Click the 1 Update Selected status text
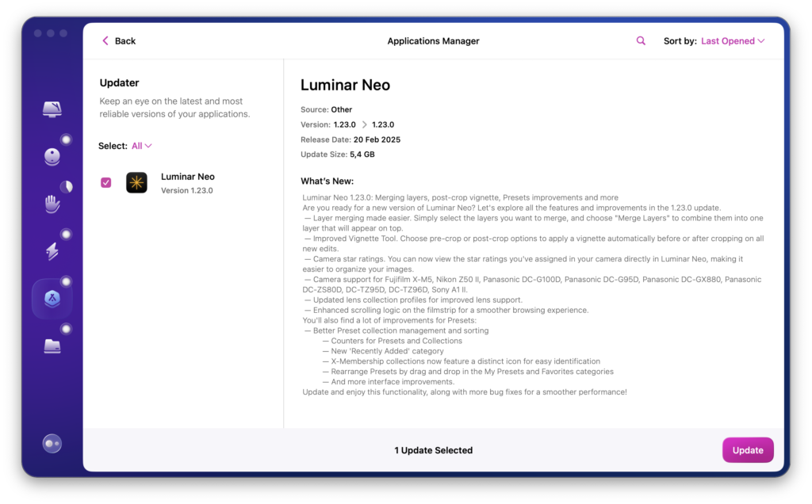812x504 pixels. pyautogui.click(x=434, y=450)
